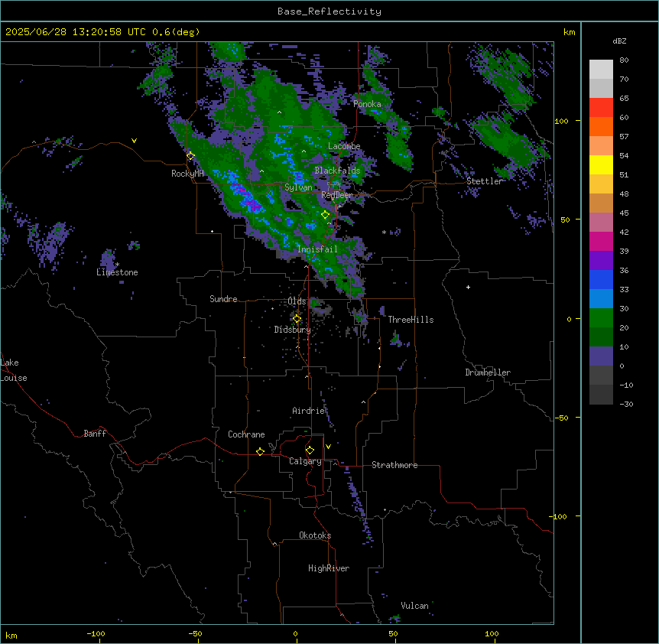Select the yellow diamond marker above Didsbury
The width and height of the screenshot is (659, 644).
coord(297,319)
